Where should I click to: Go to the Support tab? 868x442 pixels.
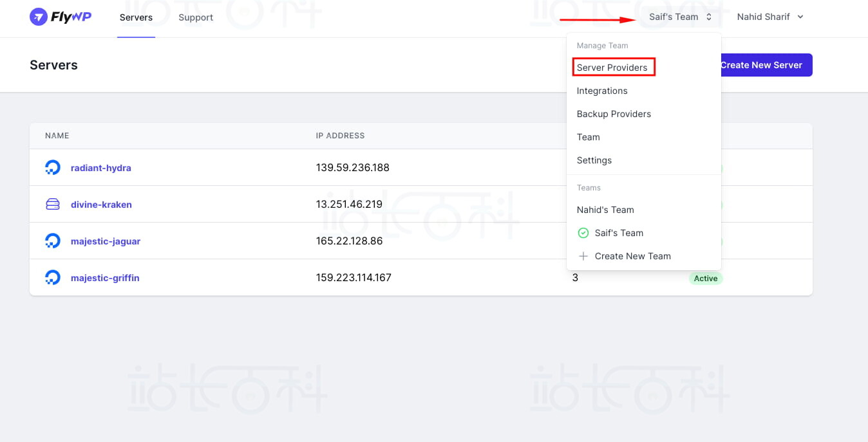[196, 17]
